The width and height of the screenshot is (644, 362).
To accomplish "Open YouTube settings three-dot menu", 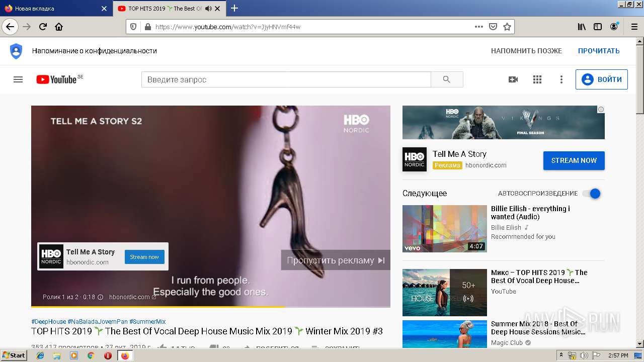I will tap(561, 79).
